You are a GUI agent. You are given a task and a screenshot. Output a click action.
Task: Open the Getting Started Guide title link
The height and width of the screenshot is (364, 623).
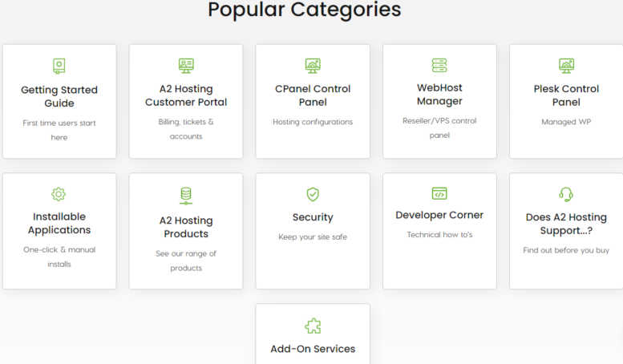[59, 96]
